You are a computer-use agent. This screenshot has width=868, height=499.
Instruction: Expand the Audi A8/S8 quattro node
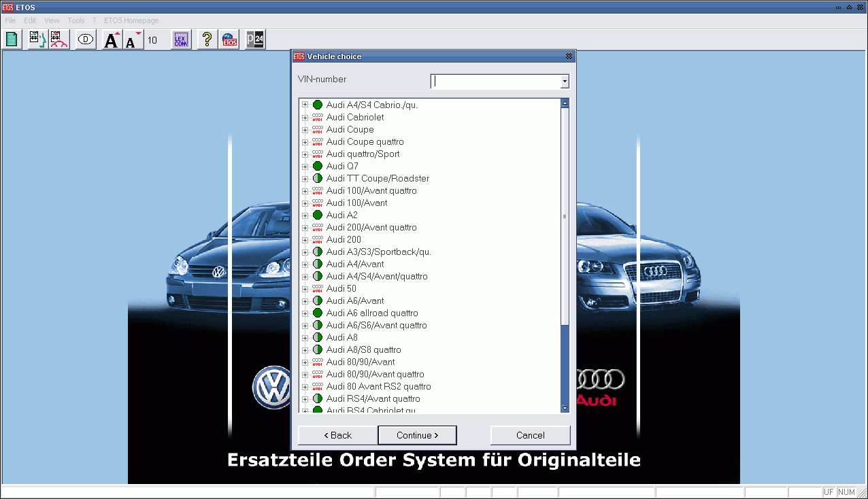[305, 350]
